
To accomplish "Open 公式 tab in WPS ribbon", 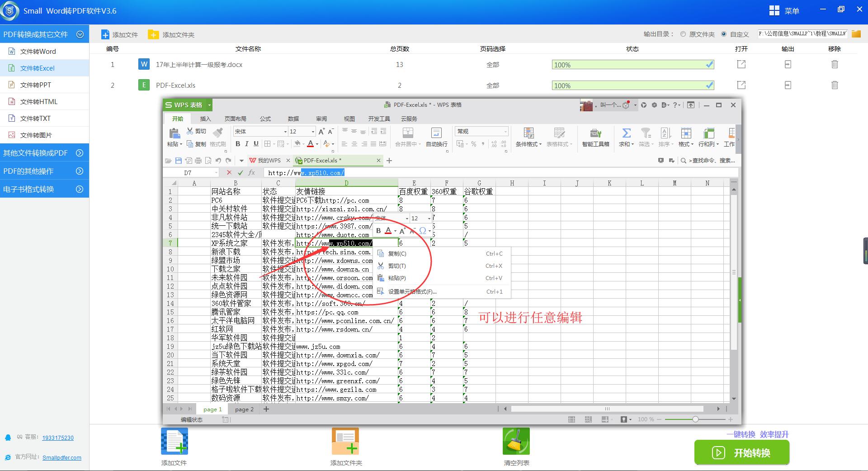I will [x=265, y=119].
